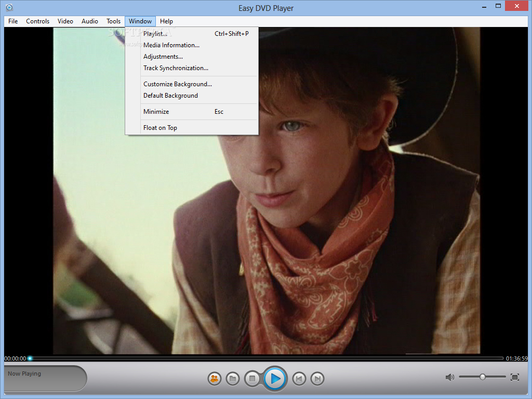The width and height of the screenshot is (532, 399).
Task: Close the Easy DVD Player window
Action: tap(517, 6)
